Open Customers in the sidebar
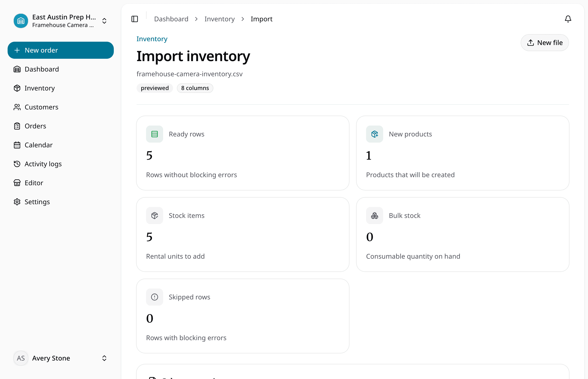 click(61, 107)
